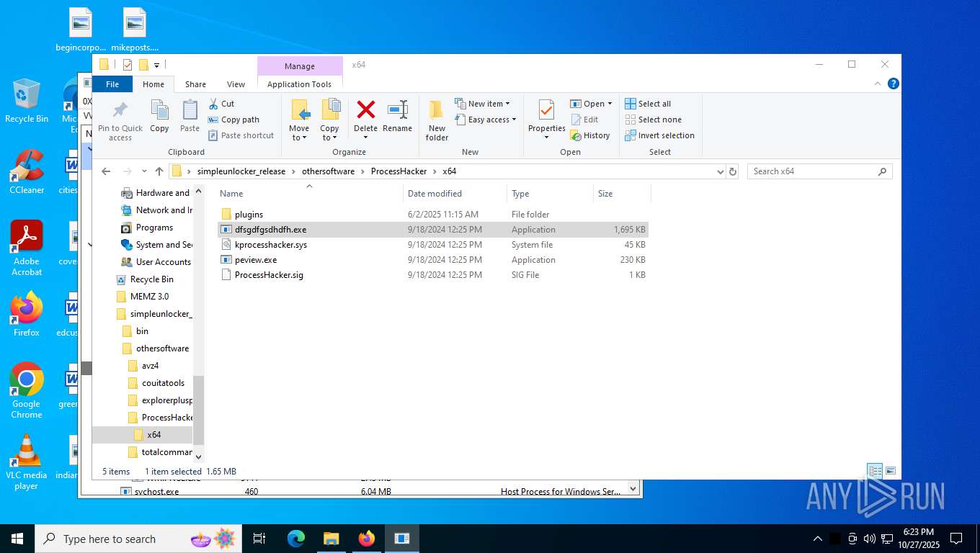This screenshot has width=980, height=553.
Task: Open Explorer help icon
Action: [x=894, y=84]
